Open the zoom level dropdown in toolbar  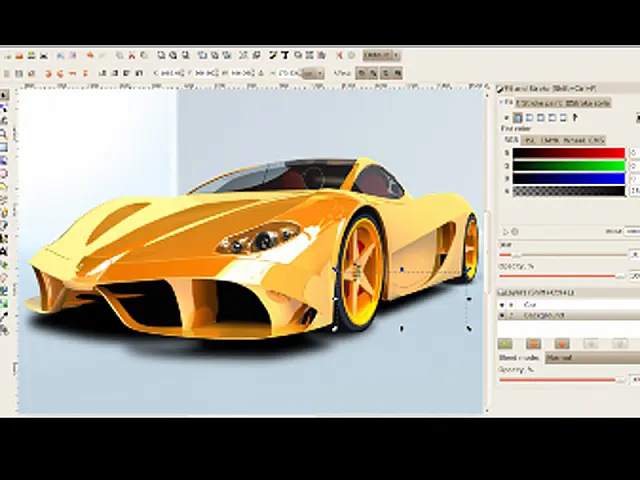click(x=382, y=55)
